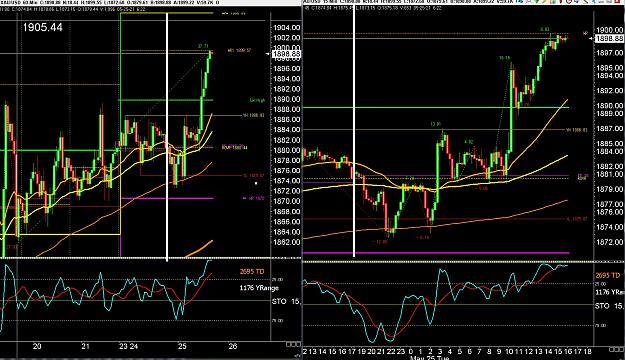Image resolution: width=625 pixels, height=360 pixels.
Task: Select date label 21 on 60-minute time axis
Action: 85,346
